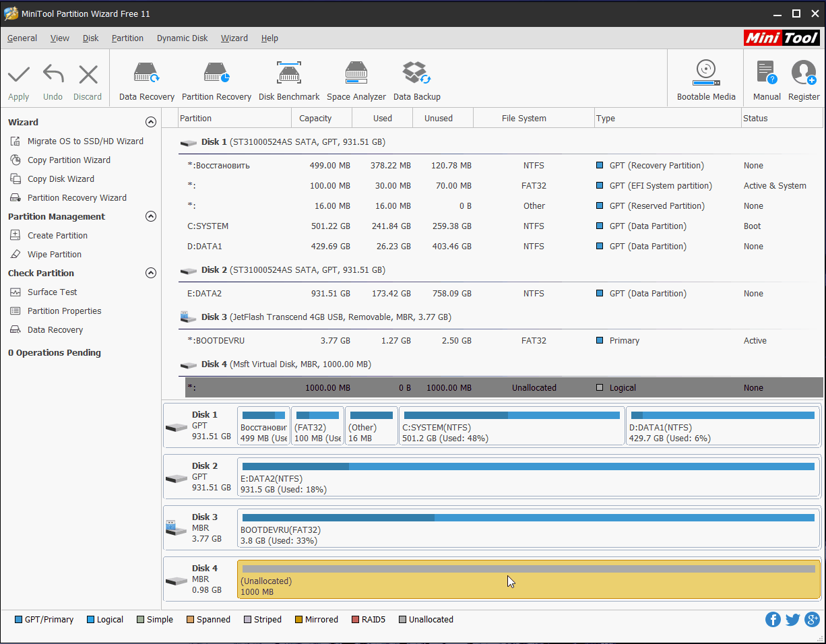The width and height of the screenshot is (826, 644).
Task: Open the View menu
Action: [60, 38]
